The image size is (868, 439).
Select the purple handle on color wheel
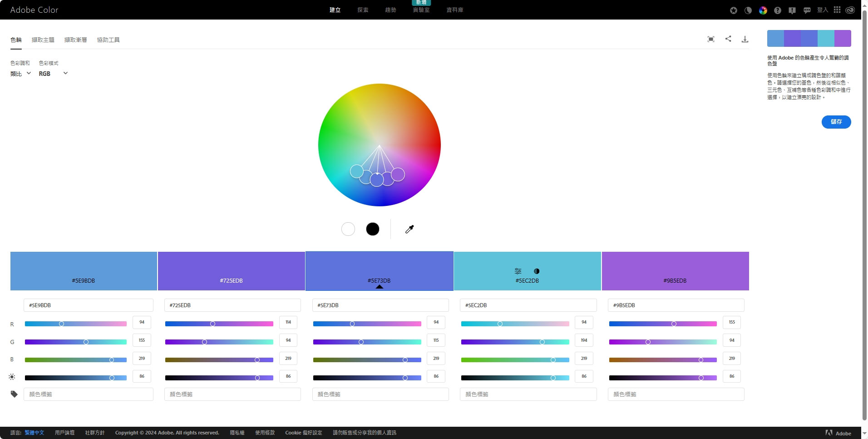point(398,175)
